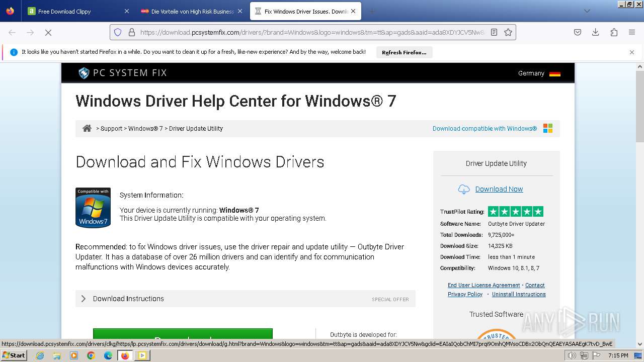The image size is (644, 362).
Task: Open the End User License Agreement
Action: pyautogui.click(x=484, y=285)
